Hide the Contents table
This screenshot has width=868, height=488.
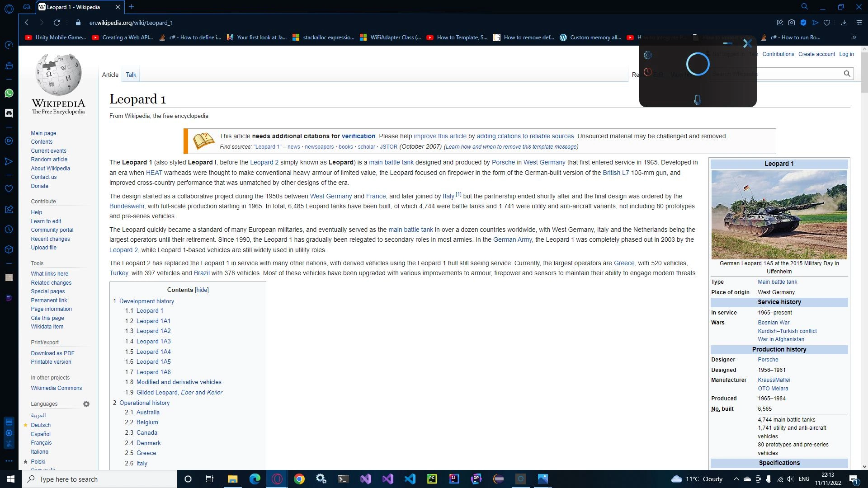[202, 290]
